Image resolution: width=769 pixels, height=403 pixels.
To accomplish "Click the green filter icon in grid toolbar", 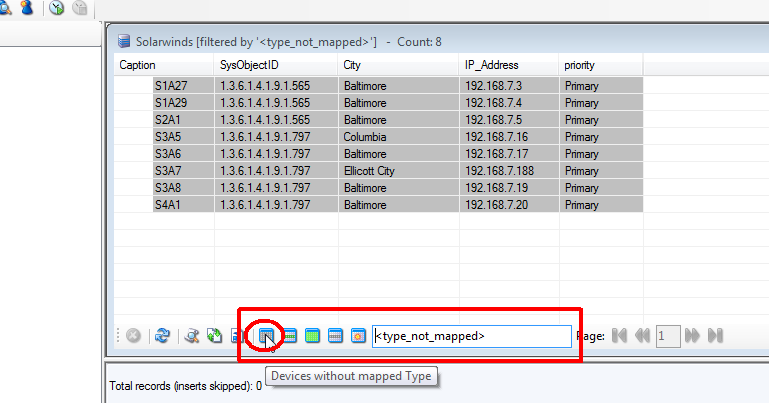I will (x=313, y=336).
